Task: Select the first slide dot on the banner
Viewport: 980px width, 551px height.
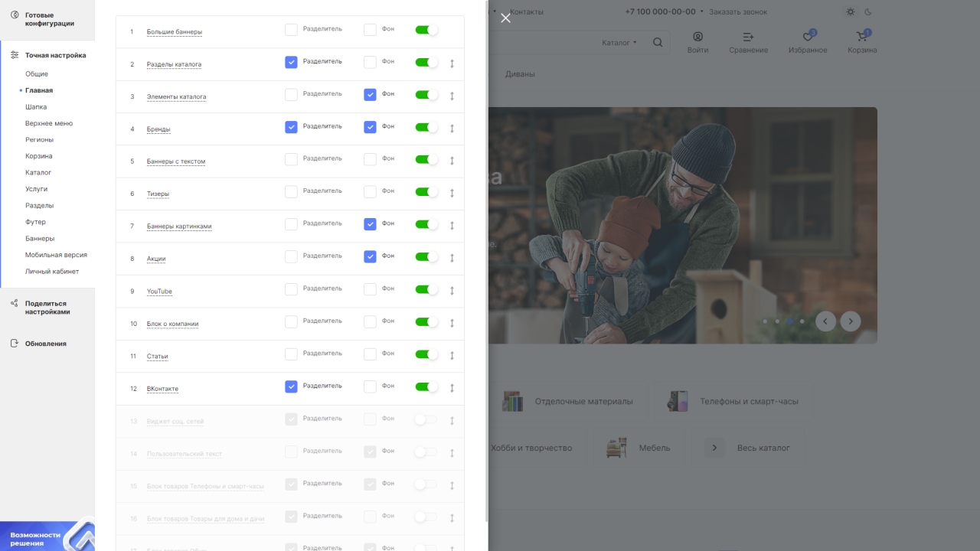Action: click(x=765, y=321)
